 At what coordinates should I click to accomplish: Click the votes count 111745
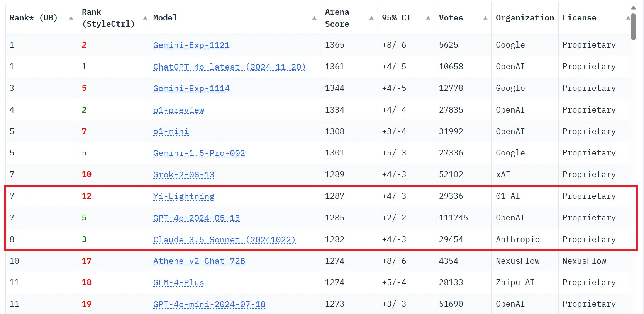coord(454,218)
